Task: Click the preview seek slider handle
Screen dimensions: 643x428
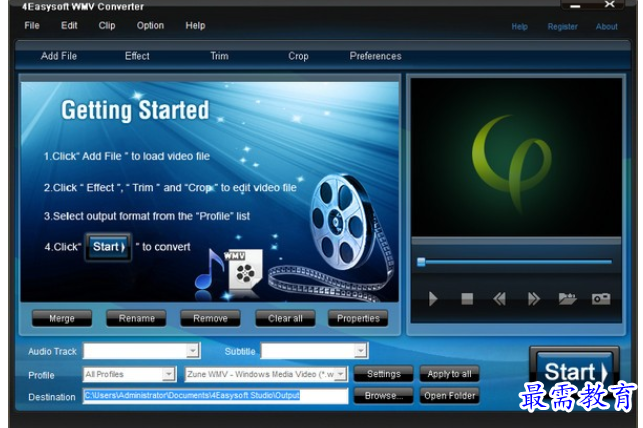Action: click(421, 262)
